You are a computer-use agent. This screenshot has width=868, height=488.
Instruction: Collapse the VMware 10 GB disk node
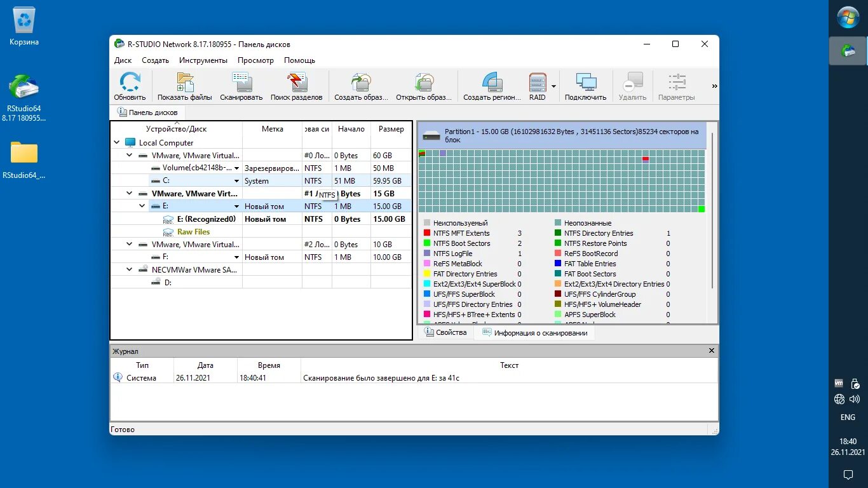[130, 245]
